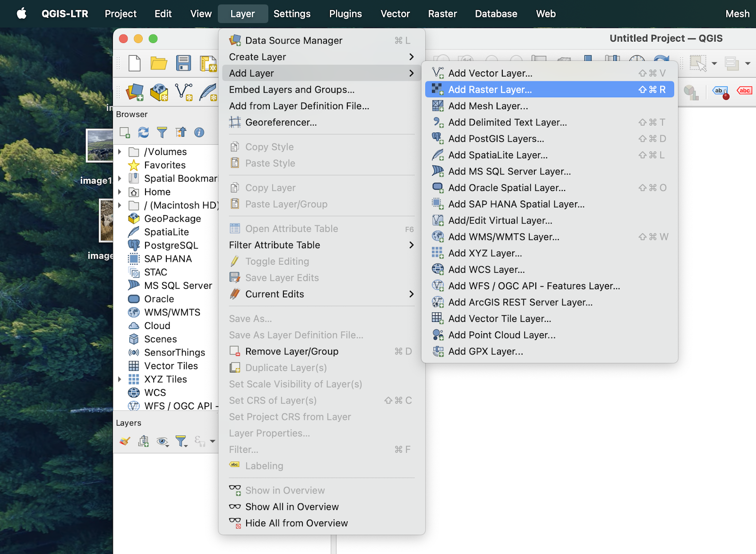This screenshot has height=554, width=756.
Task: Expand the XYZ Tiles tree node
Action: 120,379
